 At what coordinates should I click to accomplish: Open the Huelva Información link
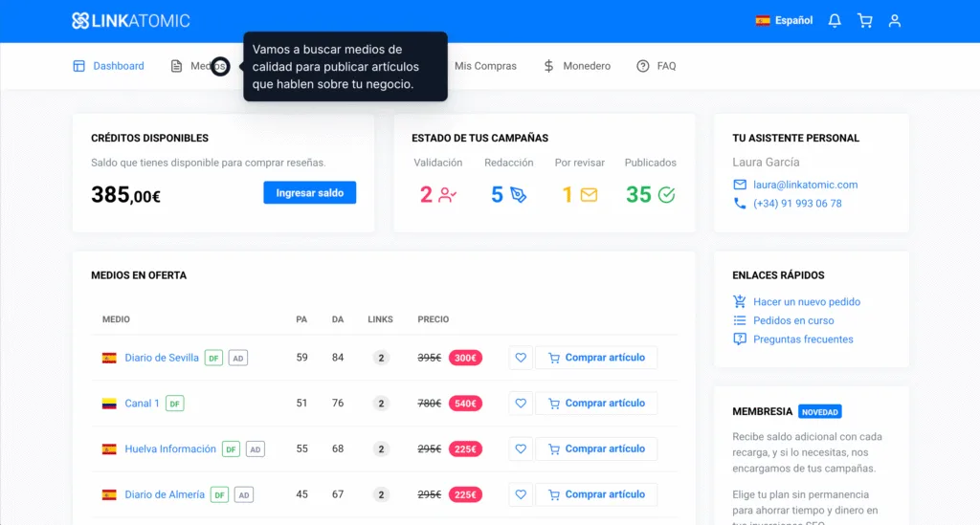click(x=170, y=448)
